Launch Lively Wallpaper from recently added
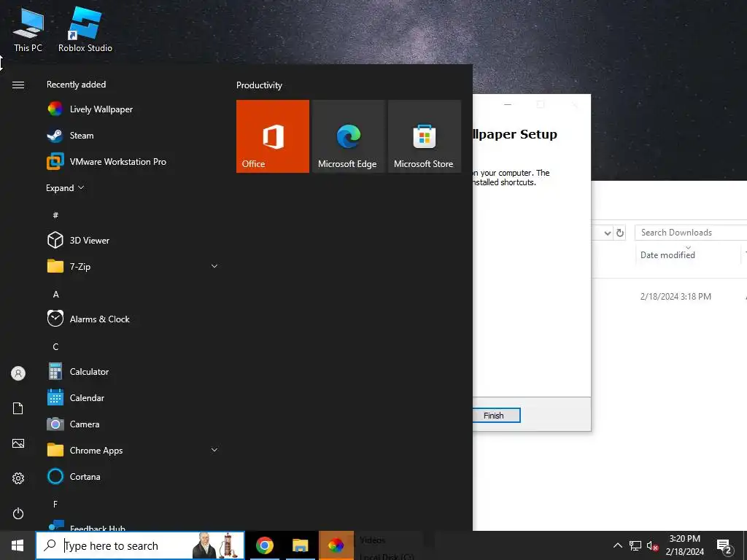The height and width of the screenshot is (560, 747). click(133, 109)
